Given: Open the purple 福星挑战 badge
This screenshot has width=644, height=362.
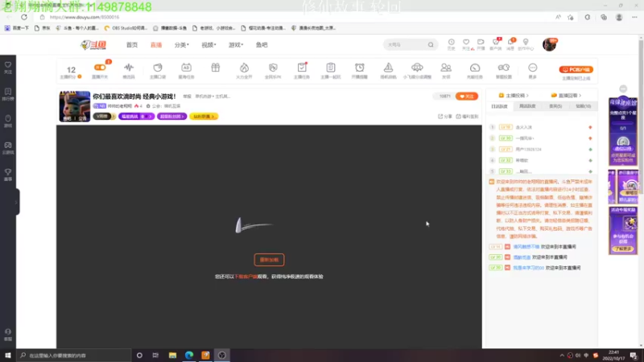Looking at the screenshot, I should tap(136, 117).
